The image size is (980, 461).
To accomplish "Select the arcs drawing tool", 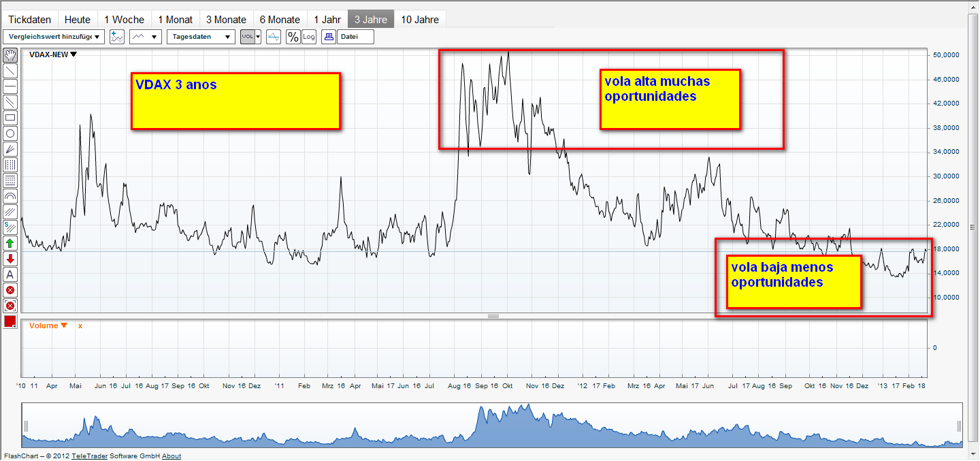I will (x=10, y=196).
